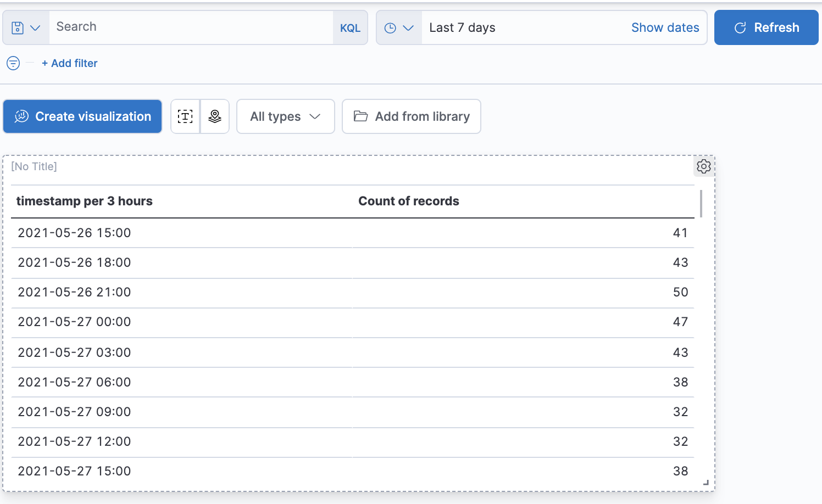Click into the Search query field
This screenshot has height=504, width=822.
click(x=191, y=27)
